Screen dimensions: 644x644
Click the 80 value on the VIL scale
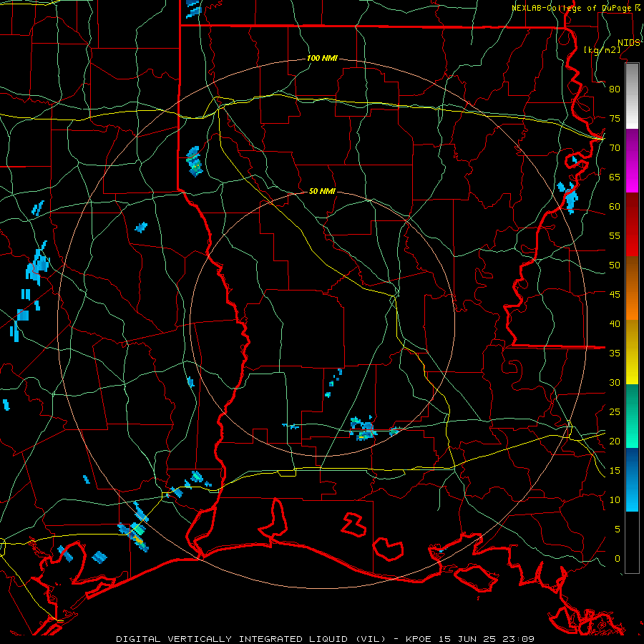pos(615,89)
